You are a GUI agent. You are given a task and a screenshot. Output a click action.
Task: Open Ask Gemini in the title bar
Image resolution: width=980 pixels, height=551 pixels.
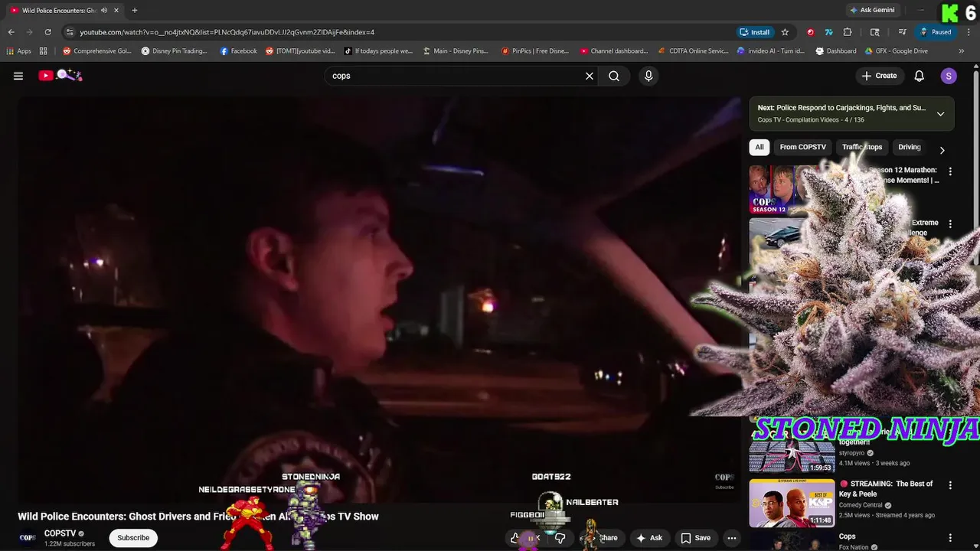pos(871,10)
